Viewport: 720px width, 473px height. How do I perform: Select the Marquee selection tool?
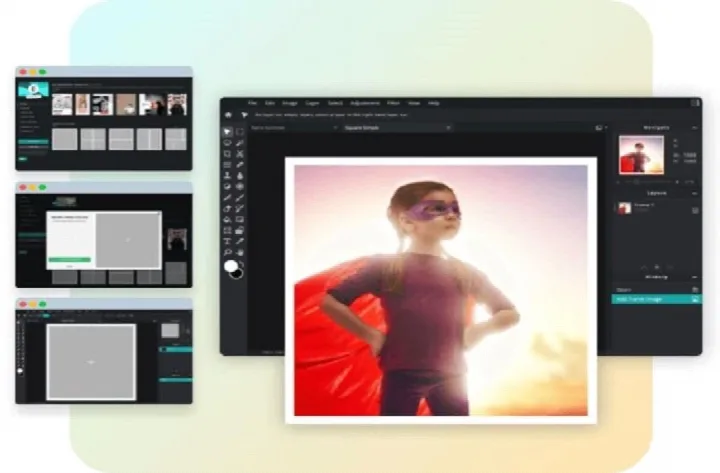[x=240, y=132]
